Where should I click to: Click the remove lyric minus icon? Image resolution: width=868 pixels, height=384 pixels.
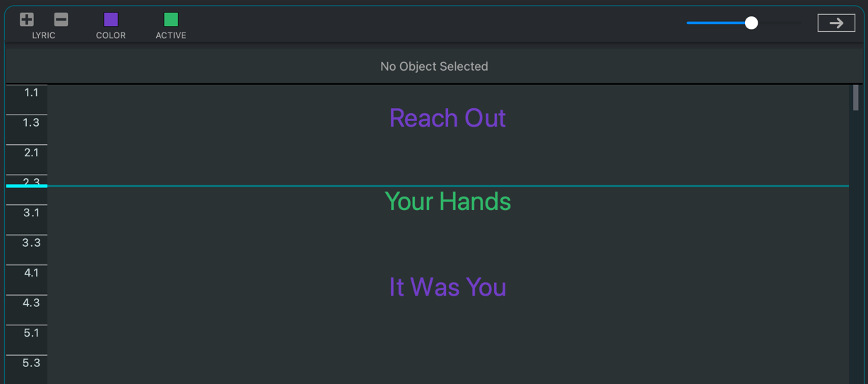point(61,20)
